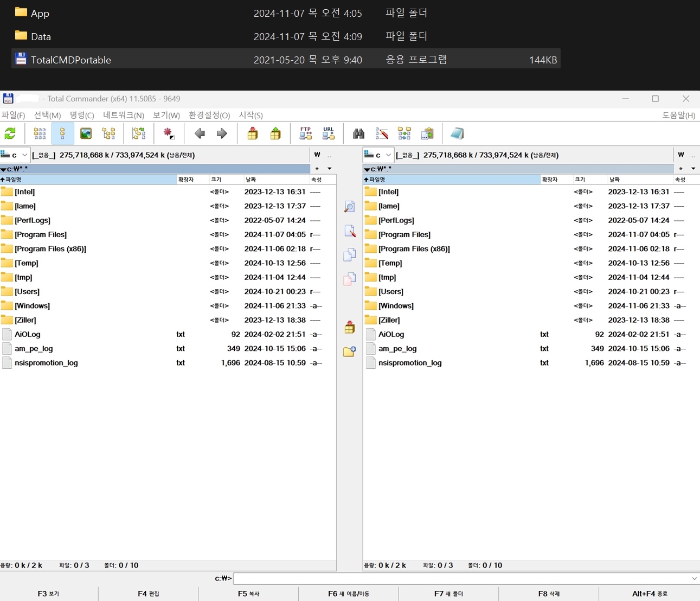This screenshot has height=601, width=700.
Task: Click left panel favorites asterisk button
Action: point(317,169)
